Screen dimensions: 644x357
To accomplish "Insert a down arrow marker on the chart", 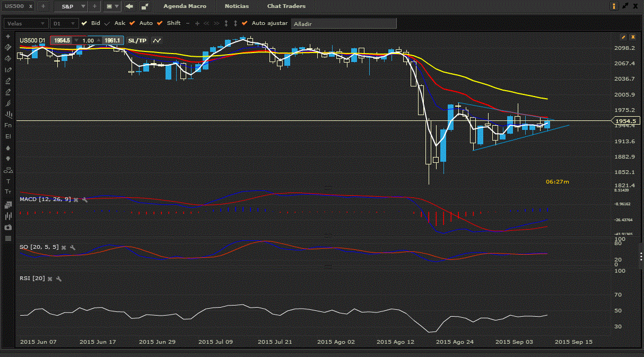I will pyautogui.click(x=8, y=159).
